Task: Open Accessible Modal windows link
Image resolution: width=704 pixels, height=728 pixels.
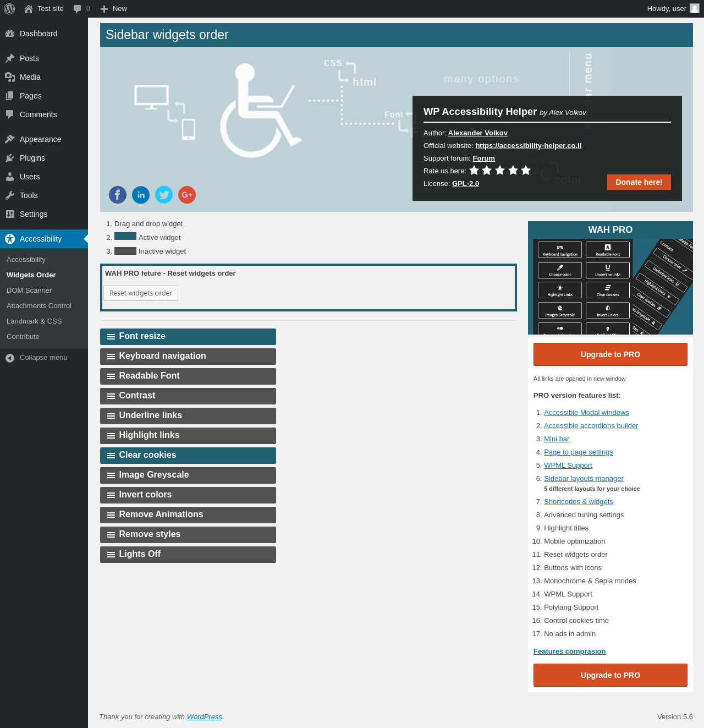Action: (x=586, y=413)
